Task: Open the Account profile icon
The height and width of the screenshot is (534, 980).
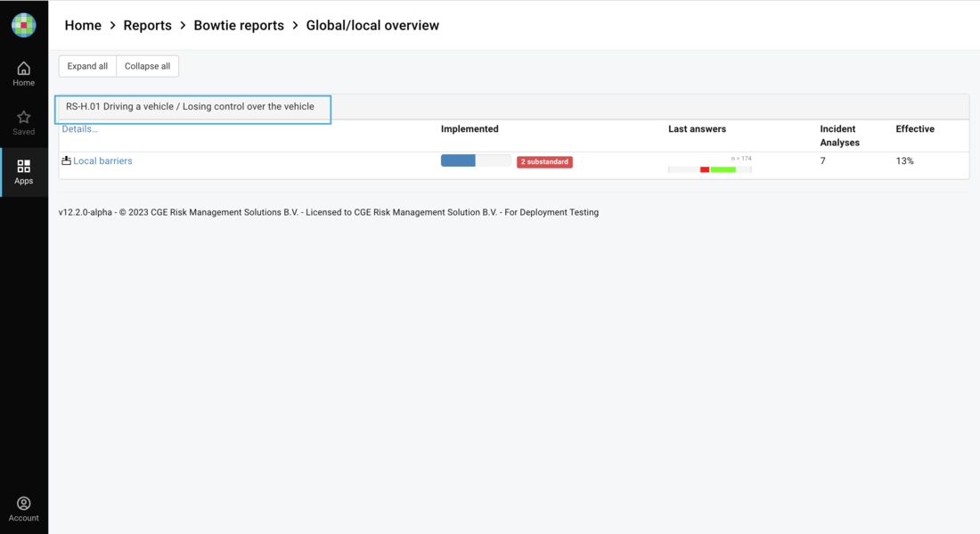Action: (x=24, y=509)
